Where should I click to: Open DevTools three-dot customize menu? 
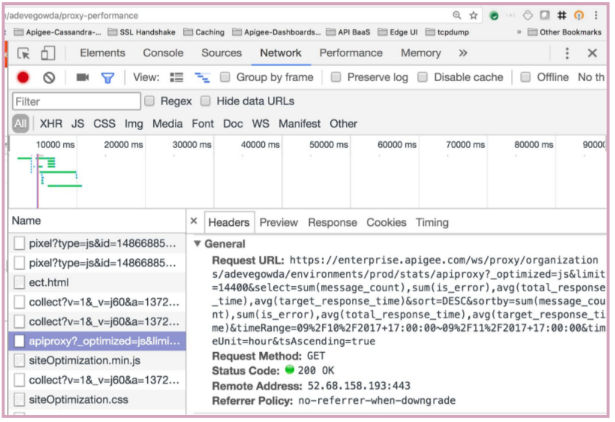(568, 53)
